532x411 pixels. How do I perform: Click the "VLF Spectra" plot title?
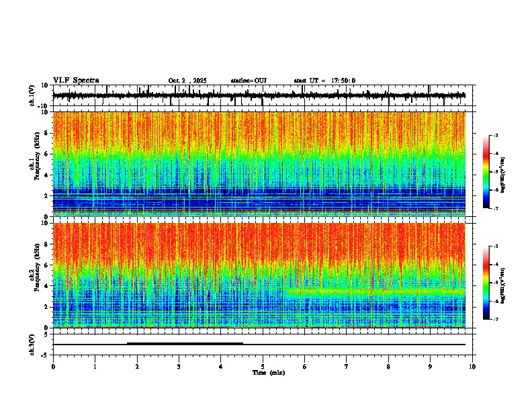[x=76, y=81]
